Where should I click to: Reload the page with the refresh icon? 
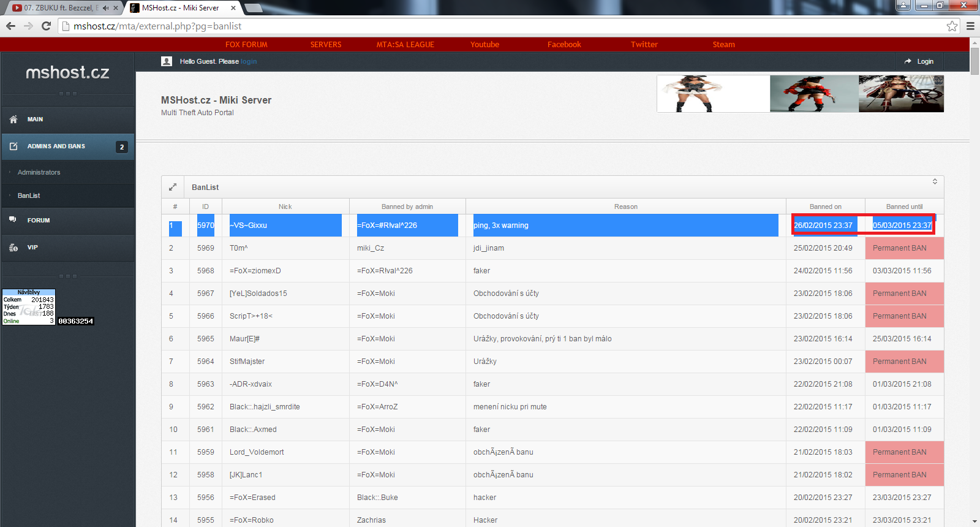[46, 26]
